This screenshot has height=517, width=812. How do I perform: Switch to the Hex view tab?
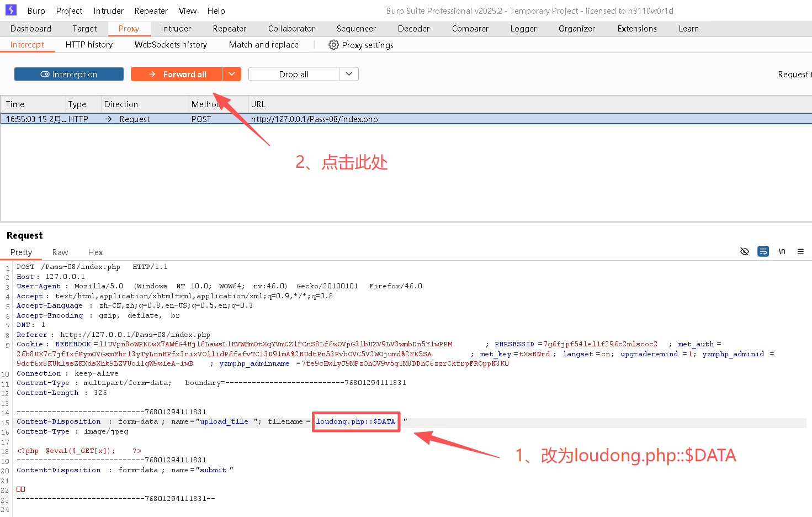pyautogui.click(x=95, y=252)
